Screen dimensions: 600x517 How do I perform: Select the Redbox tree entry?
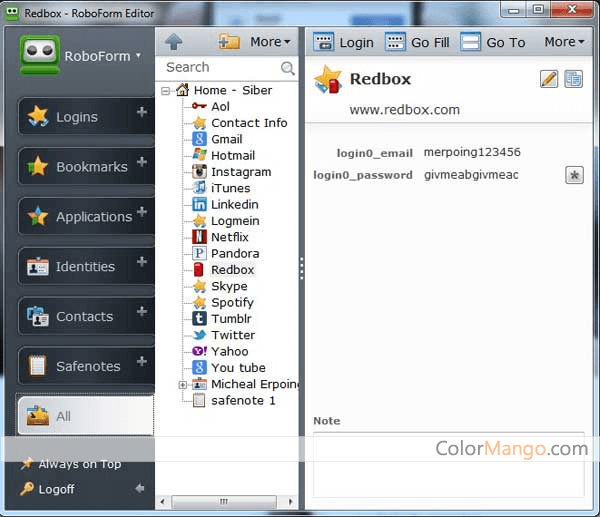[232, 270]
